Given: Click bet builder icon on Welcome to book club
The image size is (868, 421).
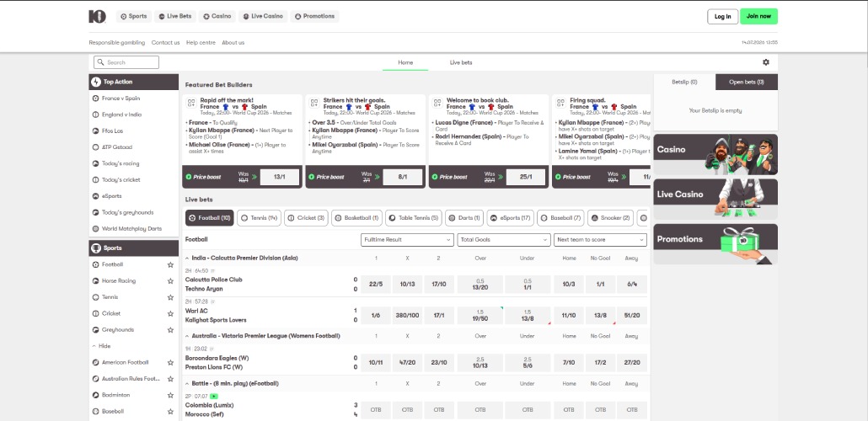Looking at the screenshot, I should (438, 103).
